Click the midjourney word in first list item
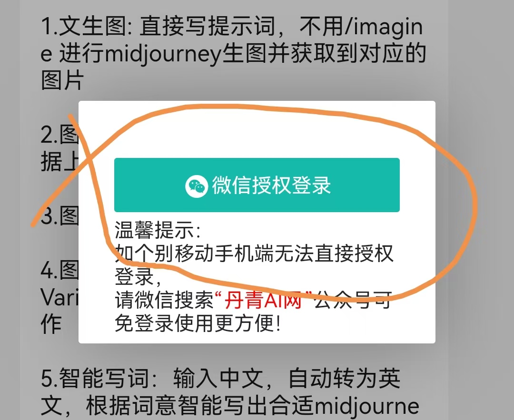The image size is (514, 420). [x=163, y=54]
